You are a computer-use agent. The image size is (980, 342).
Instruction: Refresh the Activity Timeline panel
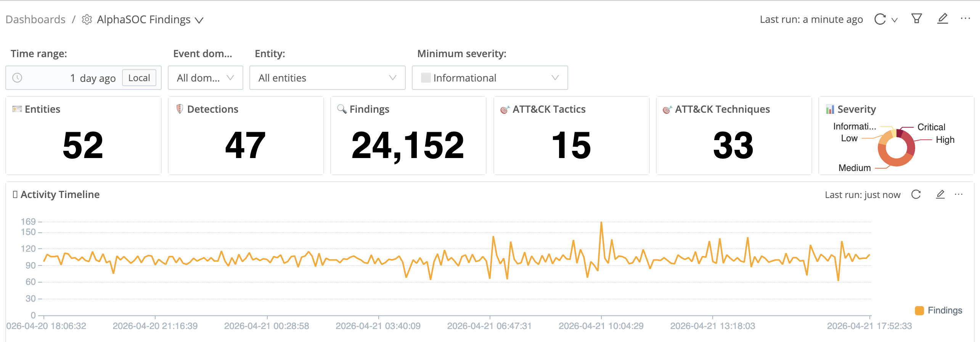916,195
